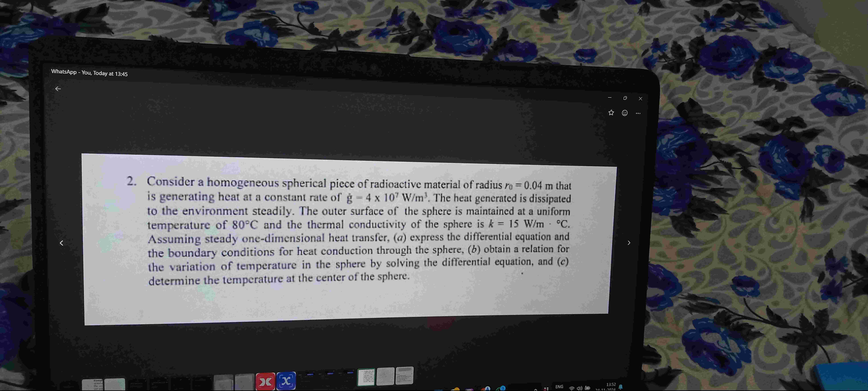Open the notification bell in taskbar
Viewport: 868px width, 391px height.
point(621,387)
